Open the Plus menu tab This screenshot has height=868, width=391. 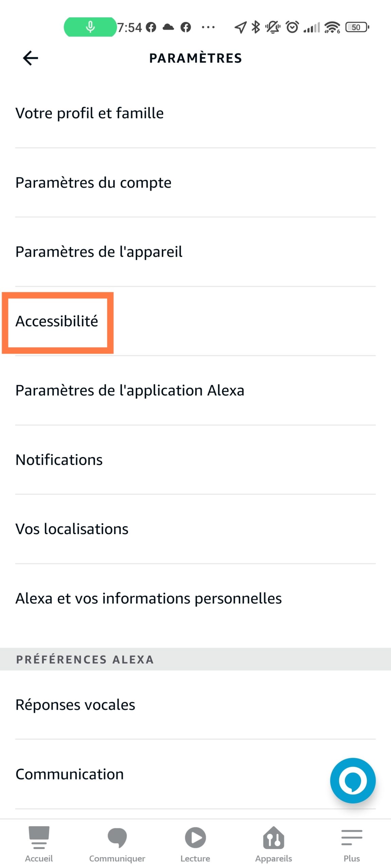pyautogui.click(x=352, y=844)
